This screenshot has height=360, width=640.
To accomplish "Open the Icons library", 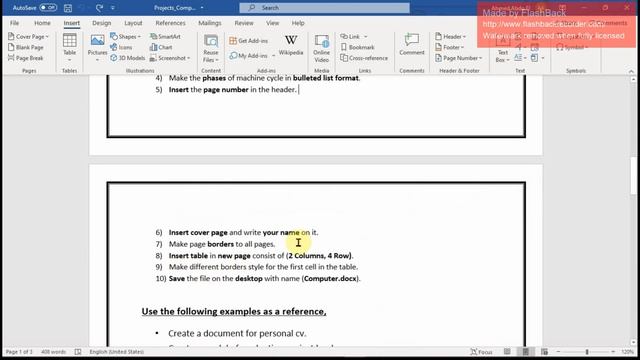I will click(121, 47).
